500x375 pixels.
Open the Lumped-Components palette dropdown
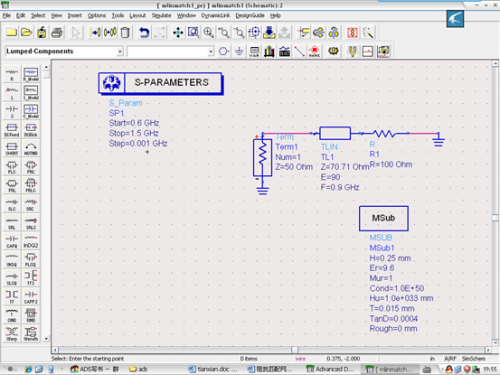coord(120,51)
